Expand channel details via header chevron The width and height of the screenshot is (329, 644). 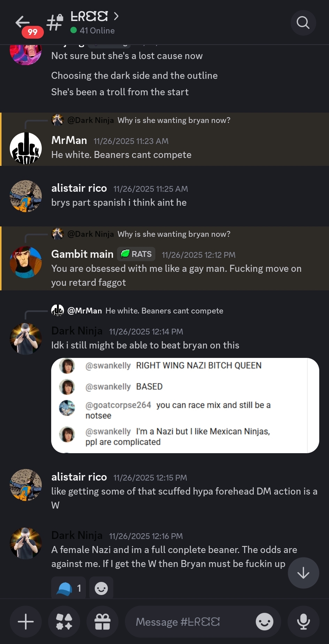click(116, 16)
